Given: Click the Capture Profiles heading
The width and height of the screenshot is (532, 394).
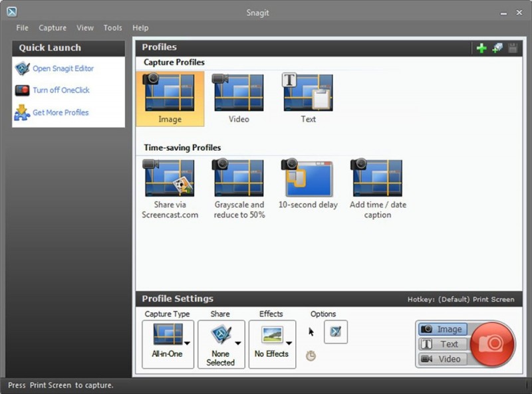Looking at the screenshot, I should click(174, 62).
